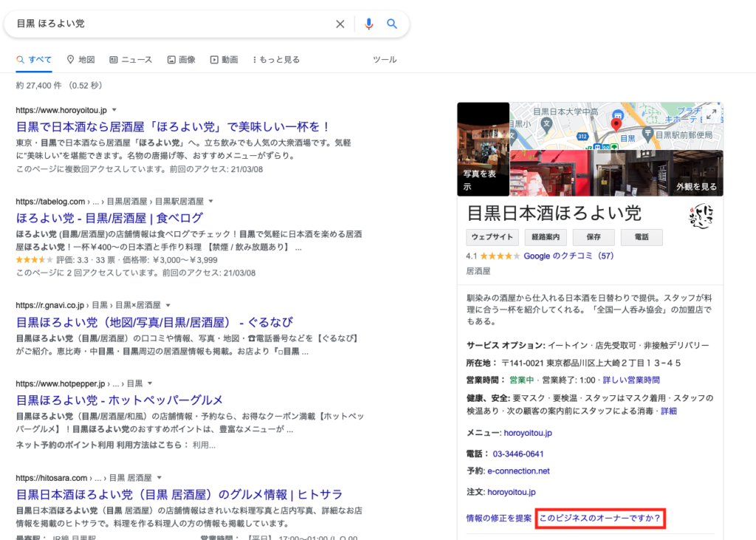Expand dropdown arrow beside hotpepper.jp URL
This screenshot has height=540, width=756.
point(150,383)
